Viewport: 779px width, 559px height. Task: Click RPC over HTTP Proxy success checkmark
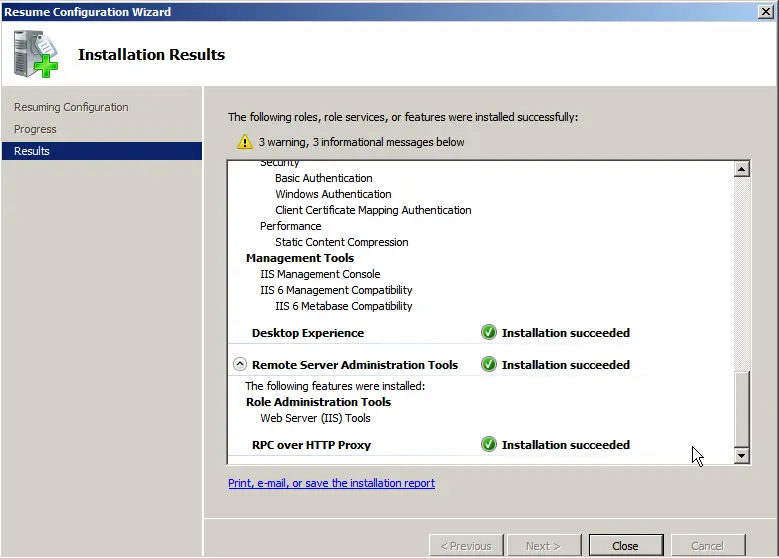[x=489, y=445]
